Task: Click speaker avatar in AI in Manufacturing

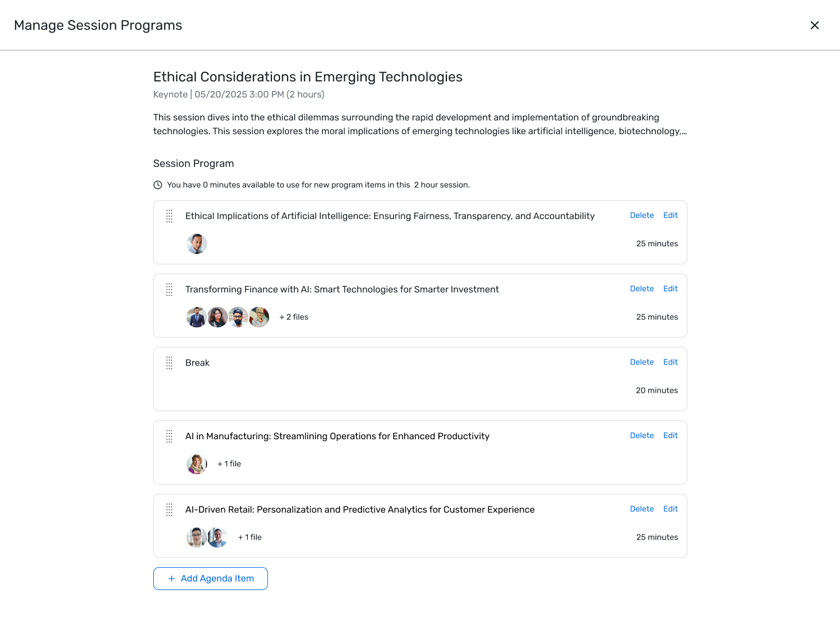Action: pyautogui.click(x=197, y=464)
